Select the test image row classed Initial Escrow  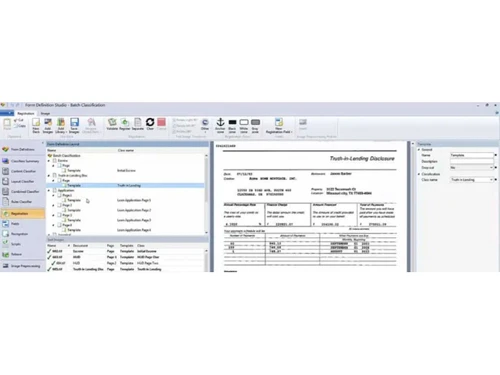pyautogui.click(x=126, y=251)
